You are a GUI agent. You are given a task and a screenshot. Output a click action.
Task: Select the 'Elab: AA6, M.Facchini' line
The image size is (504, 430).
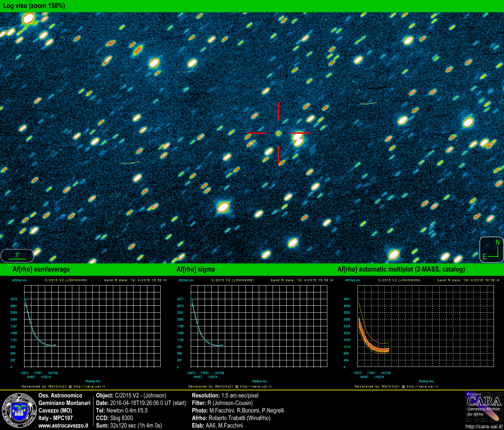tap(217, 425)
